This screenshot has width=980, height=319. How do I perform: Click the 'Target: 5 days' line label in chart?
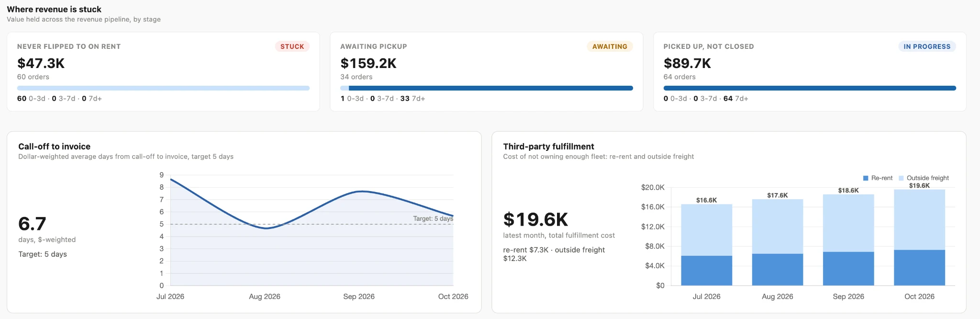click(433, 218)
